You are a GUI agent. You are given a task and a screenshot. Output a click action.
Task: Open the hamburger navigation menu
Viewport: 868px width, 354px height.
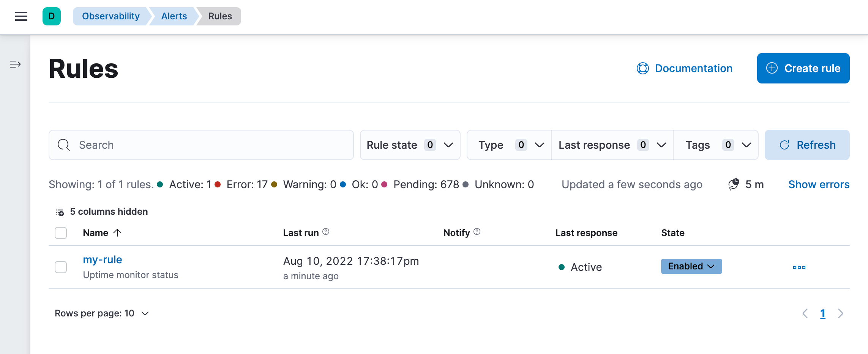click(x=21, y=16)
